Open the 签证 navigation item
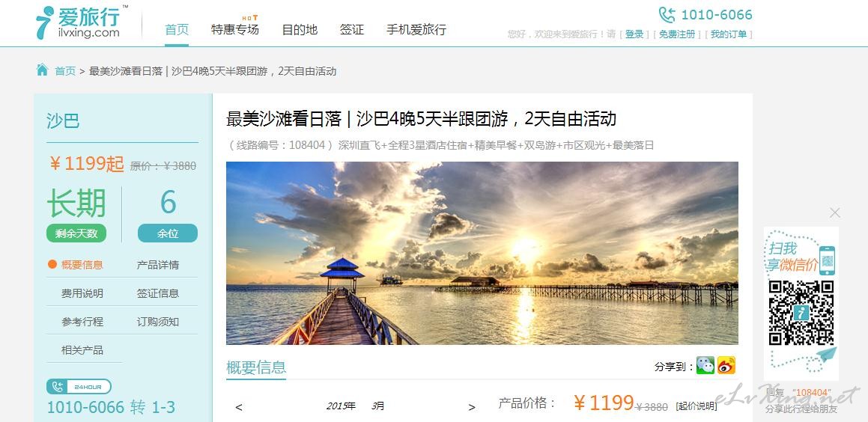 point(352,30)
